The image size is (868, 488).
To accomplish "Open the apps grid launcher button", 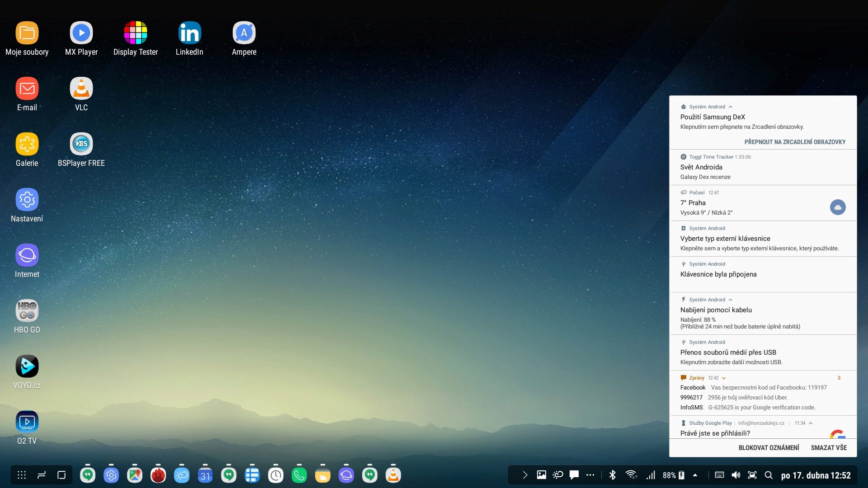I will point(22,475).
